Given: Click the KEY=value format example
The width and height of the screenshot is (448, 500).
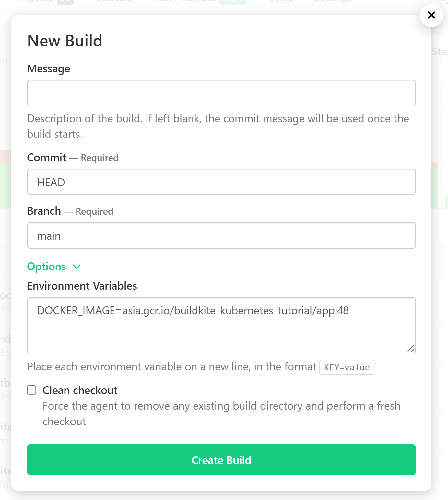Looking at the screenshot, I should (347, 367).
